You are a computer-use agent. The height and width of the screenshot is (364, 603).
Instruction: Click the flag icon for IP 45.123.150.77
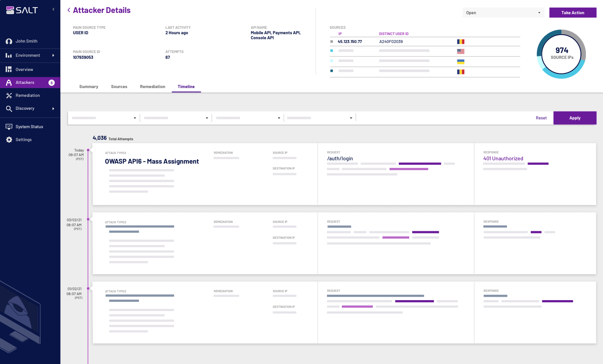click(x=461, y=42)
